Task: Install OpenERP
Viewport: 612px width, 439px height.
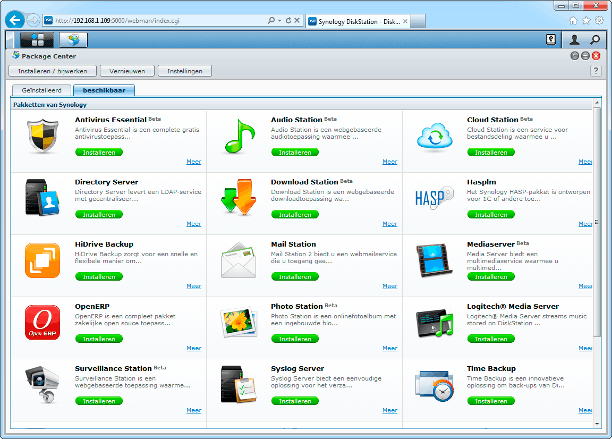Action: (99, 339)
